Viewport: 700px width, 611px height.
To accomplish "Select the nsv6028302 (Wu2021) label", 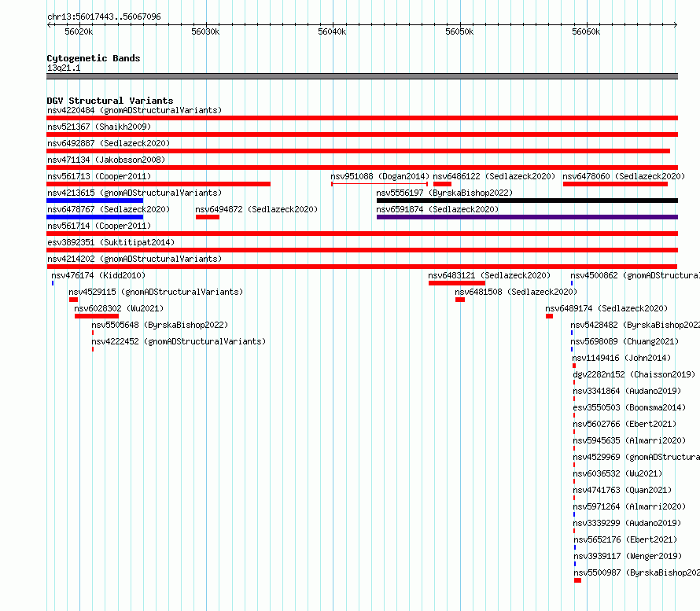I will tap(119, 308).
